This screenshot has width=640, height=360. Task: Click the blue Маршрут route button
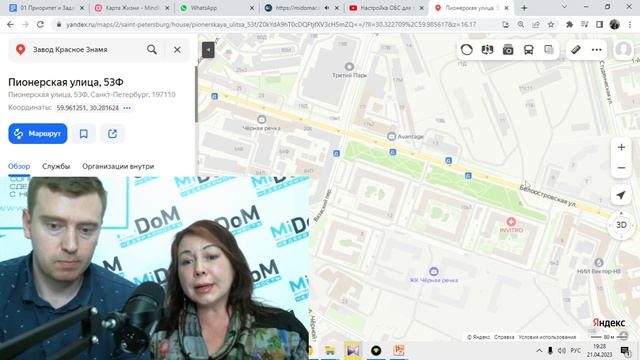[38, 133]
